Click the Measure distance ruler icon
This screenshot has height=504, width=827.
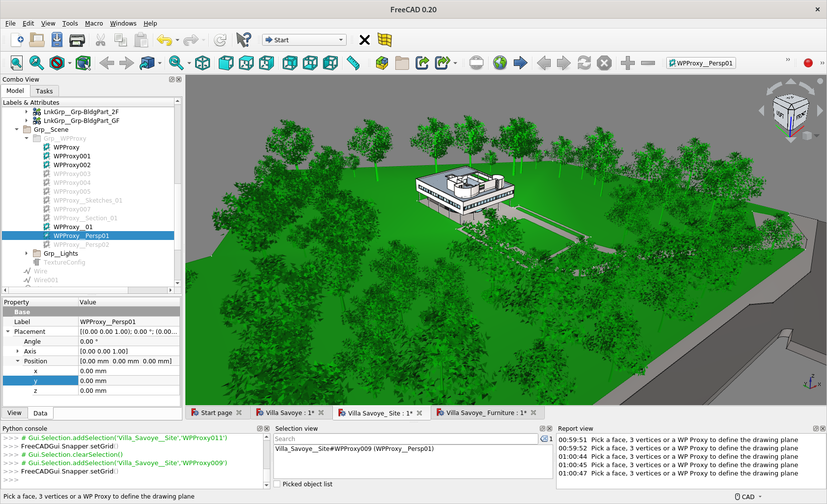coord(353,63)
